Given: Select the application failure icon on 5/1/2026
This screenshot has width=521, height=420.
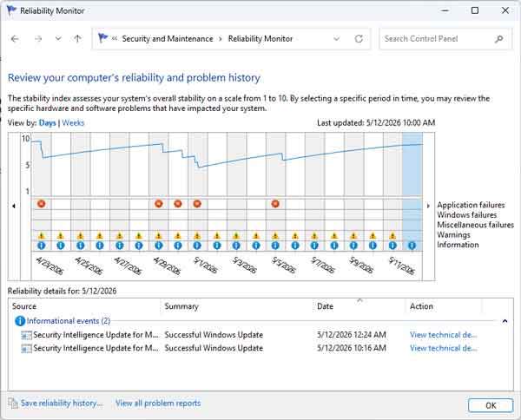Looking at the screenshot, I should point(197,204).
